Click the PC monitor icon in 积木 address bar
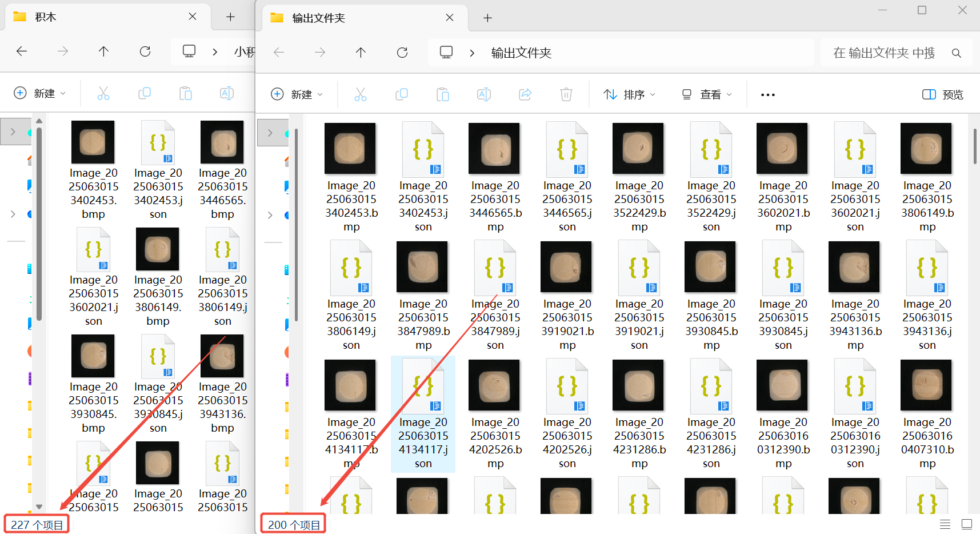This screenshot has width=980, height=534. click(x=189, y=51)
